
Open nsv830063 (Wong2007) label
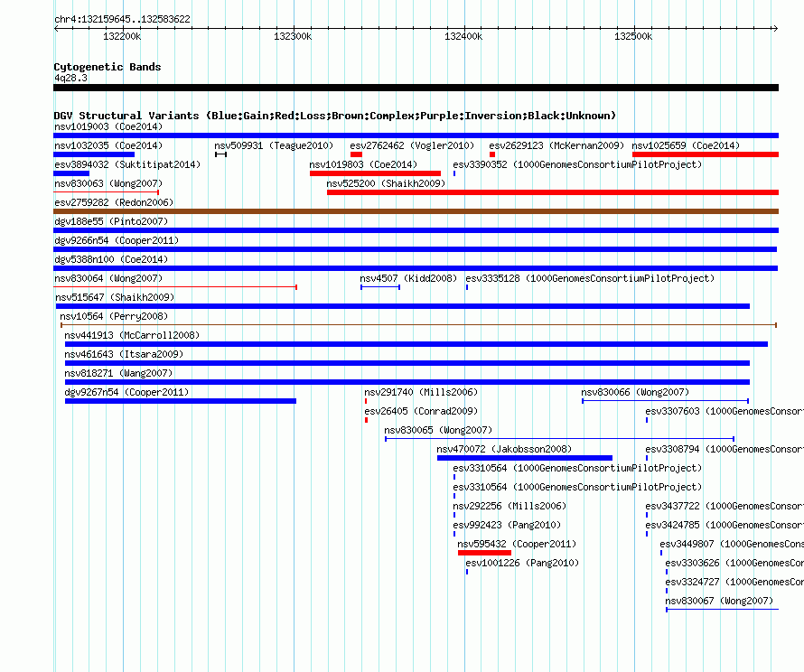[108, 183]
